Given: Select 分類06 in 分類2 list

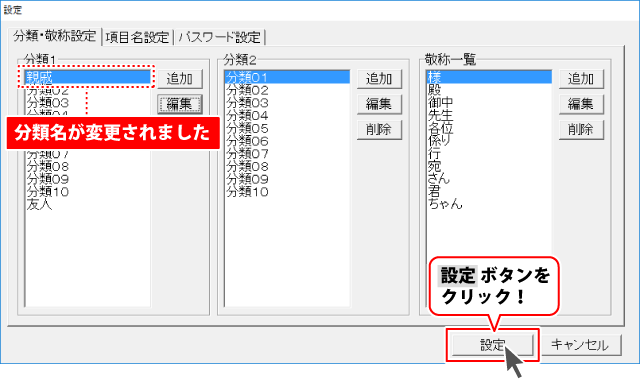Looking at the screenshot, I should pos(287,141).
